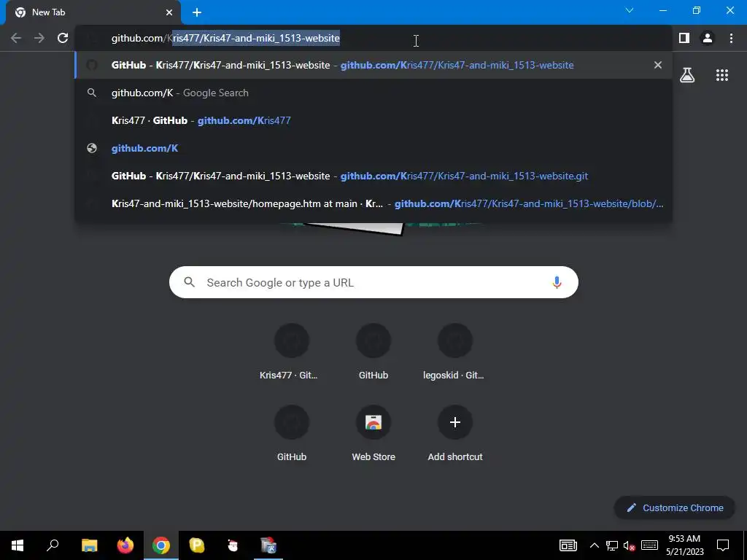Open network status tray icon

(x=612, y=545)
